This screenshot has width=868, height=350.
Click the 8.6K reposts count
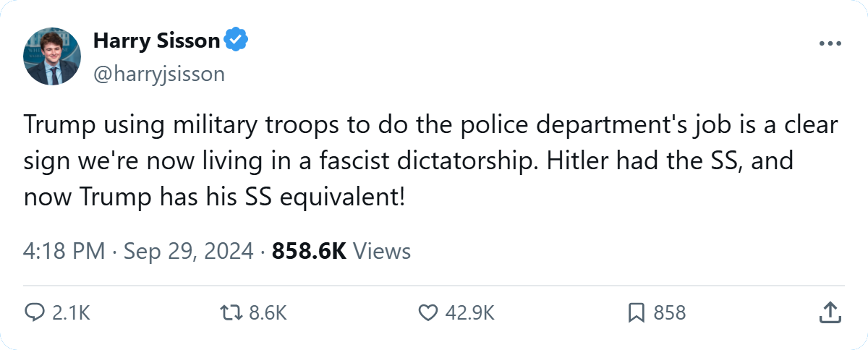(268, 313)
